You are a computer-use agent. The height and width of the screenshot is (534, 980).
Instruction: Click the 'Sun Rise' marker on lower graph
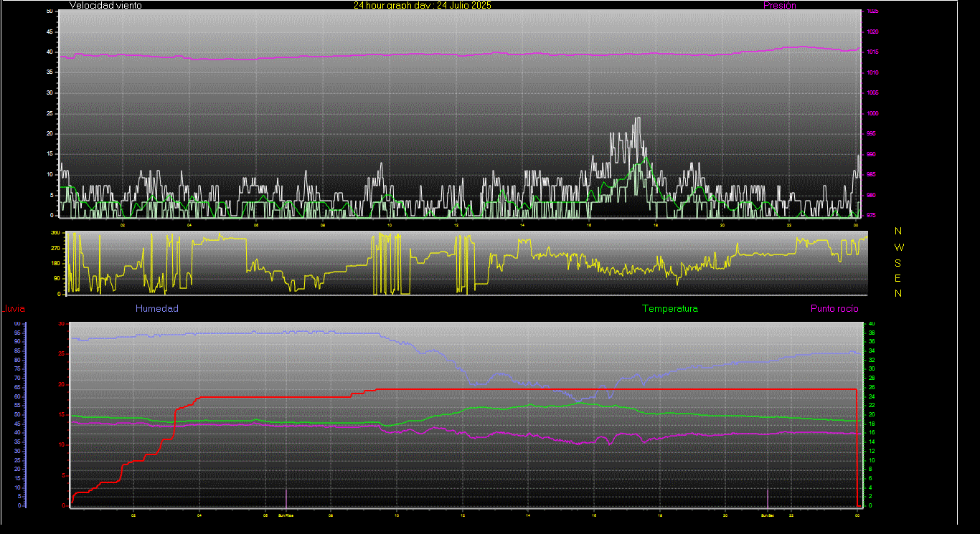(x=286, y=515)
